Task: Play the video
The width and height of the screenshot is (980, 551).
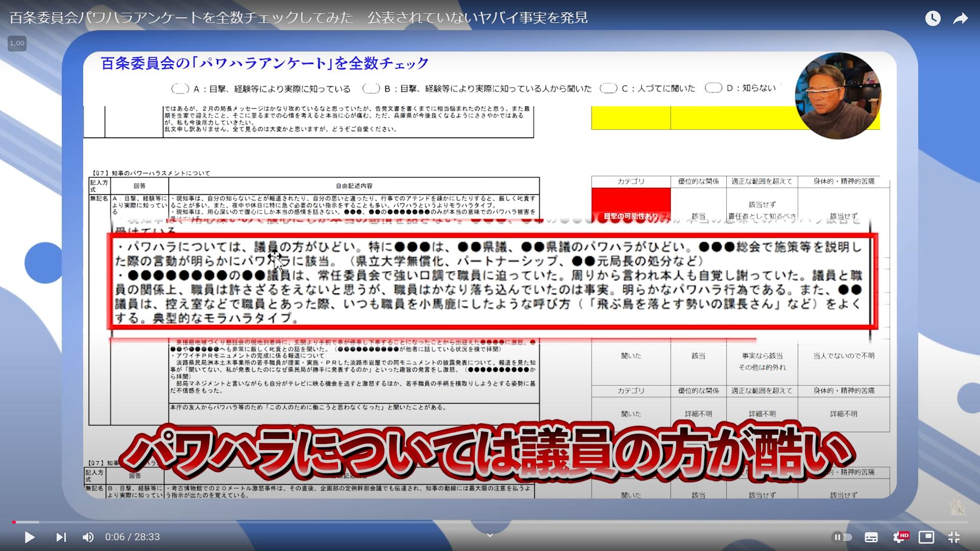Action: click(x=30, y=537)
